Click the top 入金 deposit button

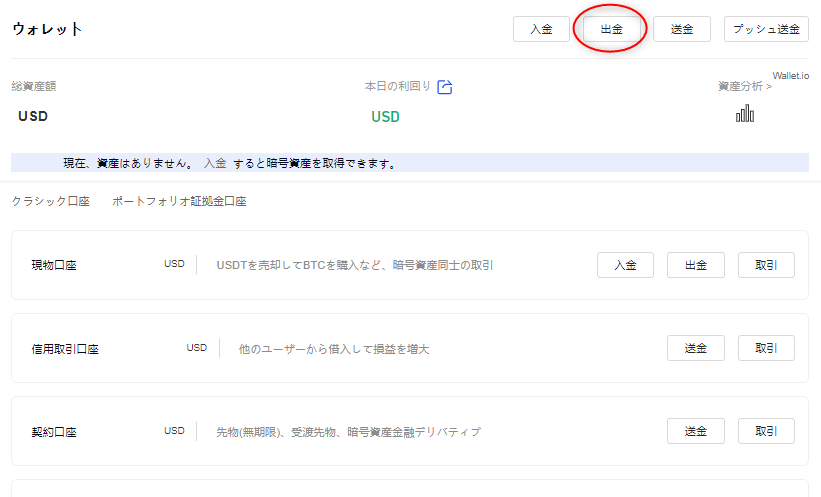pyautogui.click(x=541, y=29)
